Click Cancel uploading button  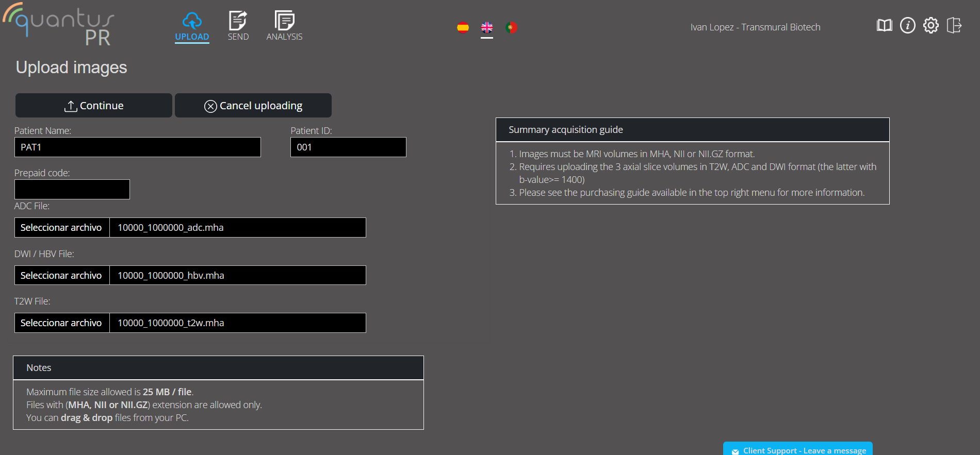253,106
